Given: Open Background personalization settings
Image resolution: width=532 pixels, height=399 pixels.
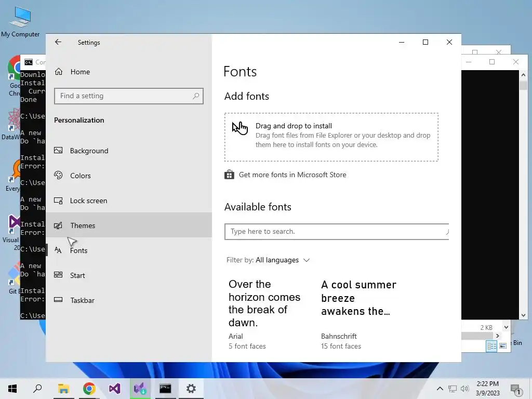Looking at the screenshot, I should click(129, 151).
